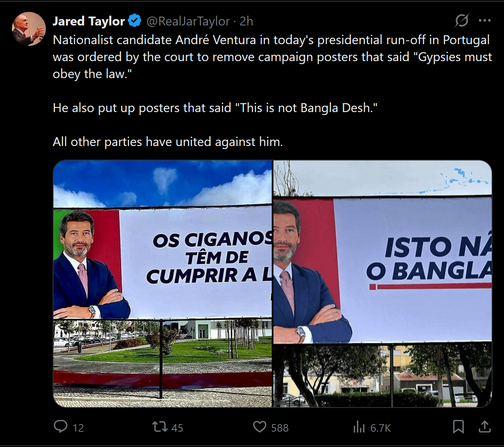
Task: Click the blue verified badge
Action: [135, 21]
